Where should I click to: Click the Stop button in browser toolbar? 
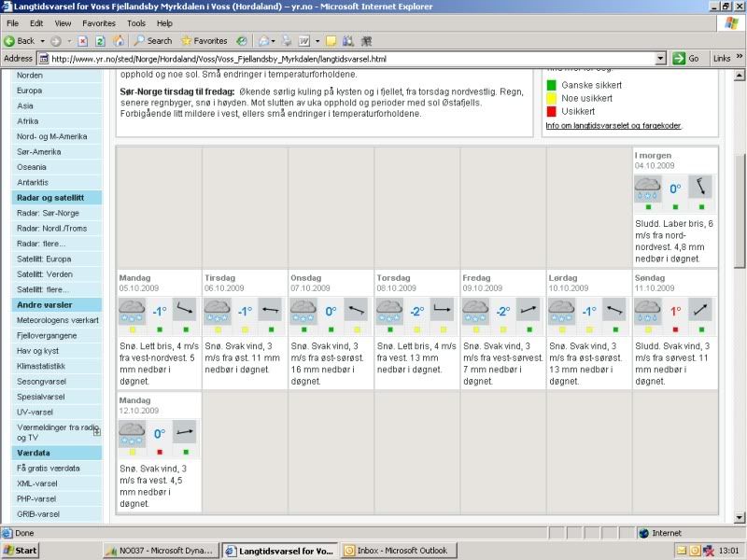(x=84, y=41)
